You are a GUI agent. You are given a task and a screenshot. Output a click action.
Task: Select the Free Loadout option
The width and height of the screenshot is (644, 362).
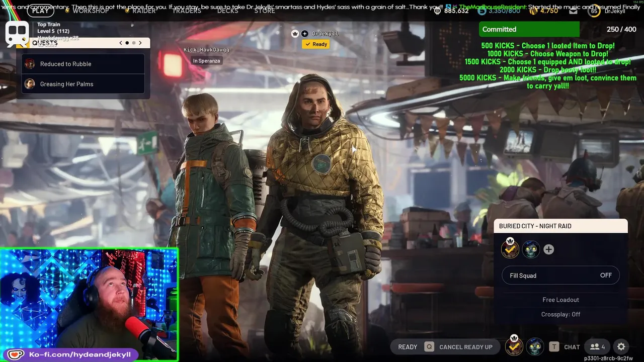point(560,300)
